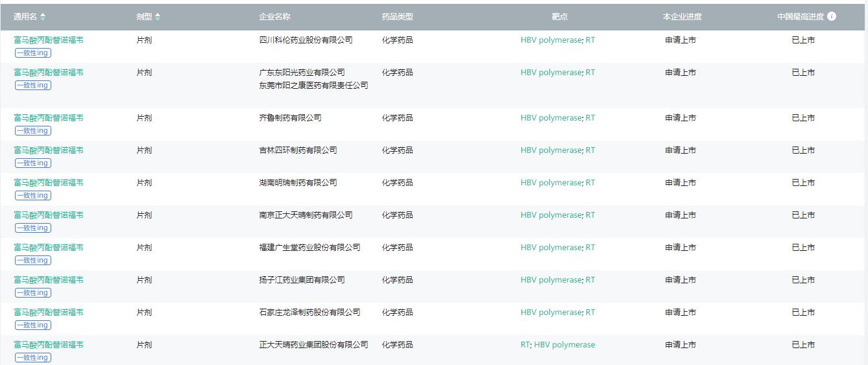
Task: Open 富马酸丙酚替诺福韦 link in 扬子江药业 row
Action: click(x=49, y=280)
